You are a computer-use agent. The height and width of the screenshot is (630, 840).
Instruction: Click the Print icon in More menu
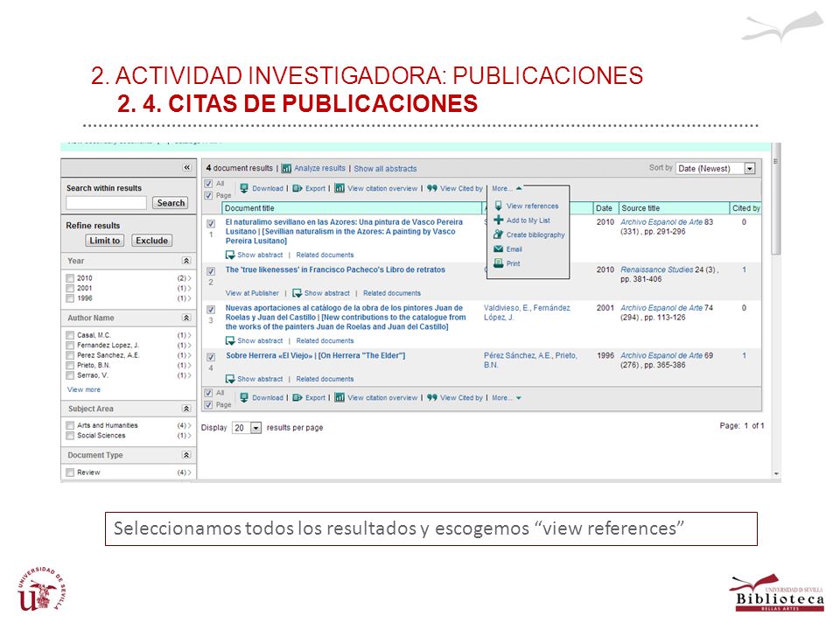point(498,263)
